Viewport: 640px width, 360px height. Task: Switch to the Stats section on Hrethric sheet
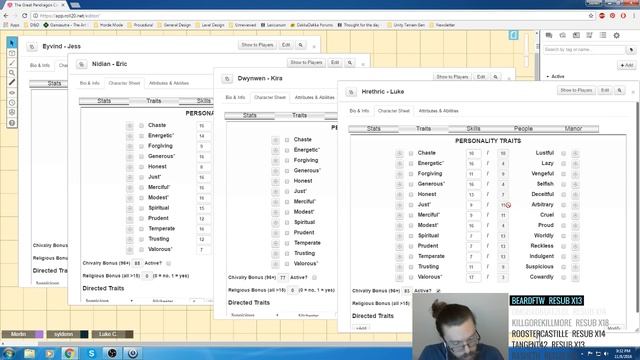[x=373, y=129]
